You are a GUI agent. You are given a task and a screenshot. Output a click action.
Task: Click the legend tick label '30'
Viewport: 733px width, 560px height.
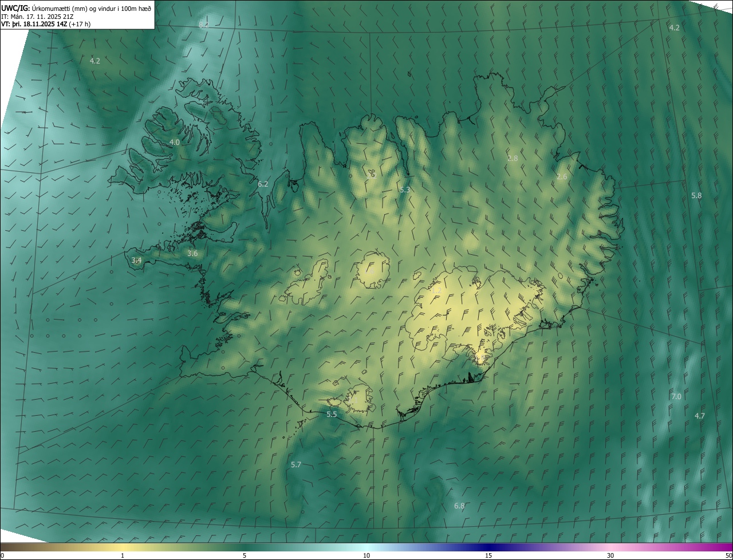[x=610, y=556]
